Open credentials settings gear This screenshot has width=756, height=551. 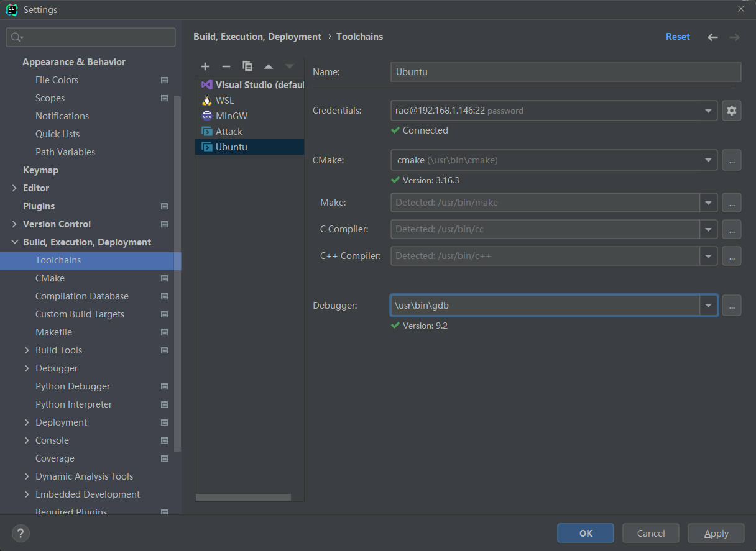point(732,111)
